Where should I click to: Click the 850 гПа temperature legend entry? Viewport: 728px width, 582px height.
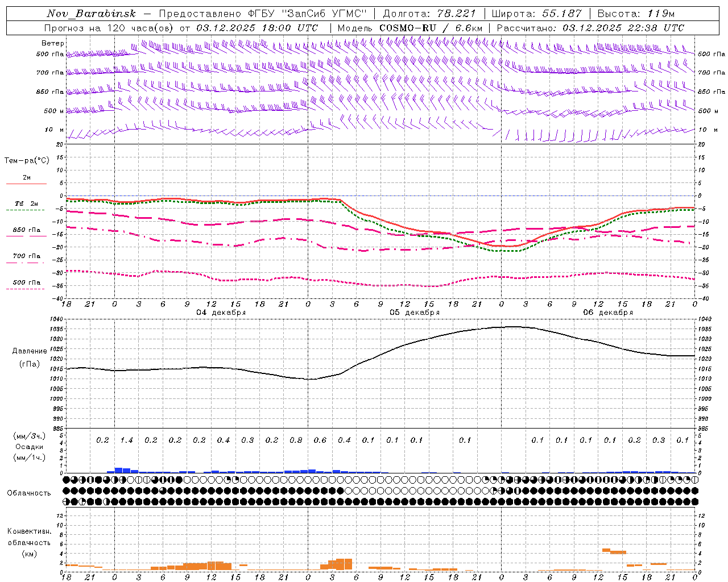point(27,230)
